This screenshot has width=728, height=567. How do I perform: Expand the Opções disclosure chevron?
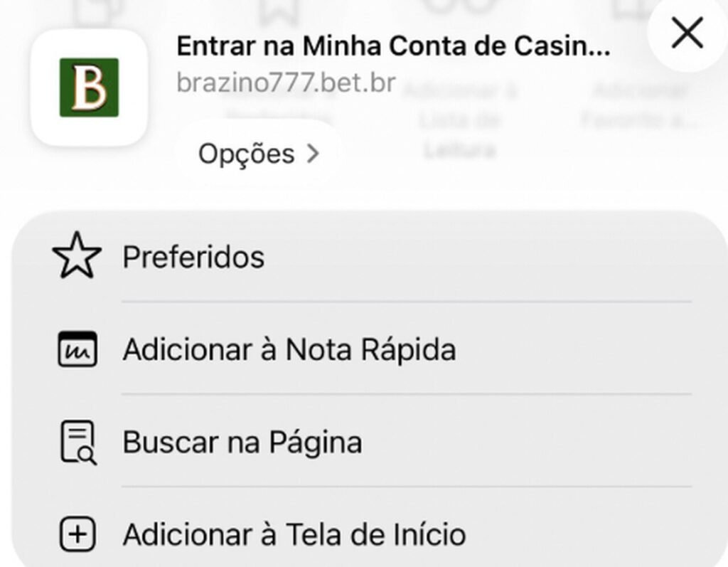pos(315,153)
